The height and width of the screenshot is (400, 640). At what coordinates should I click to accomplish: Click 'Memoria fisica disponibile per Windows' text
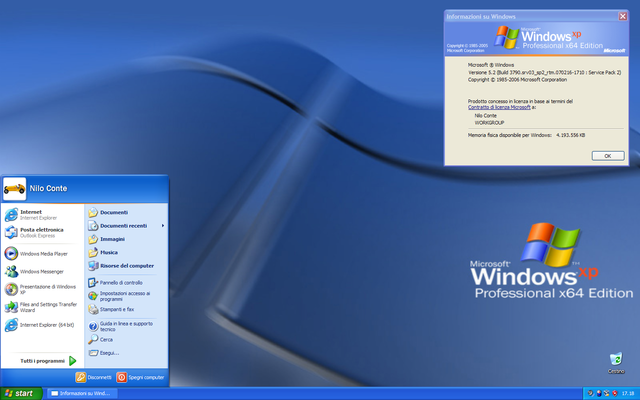click(510, 135)
